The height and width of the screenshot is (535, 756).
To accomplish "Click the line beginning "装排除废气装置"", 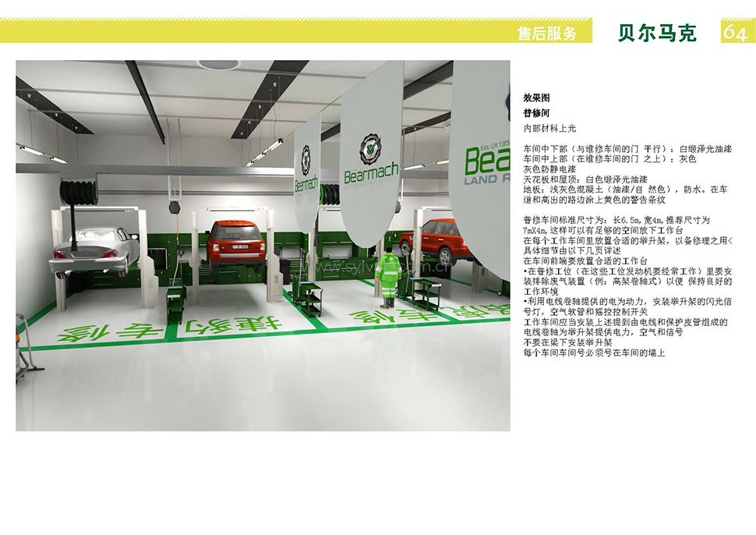I will [x=627, y=282].
